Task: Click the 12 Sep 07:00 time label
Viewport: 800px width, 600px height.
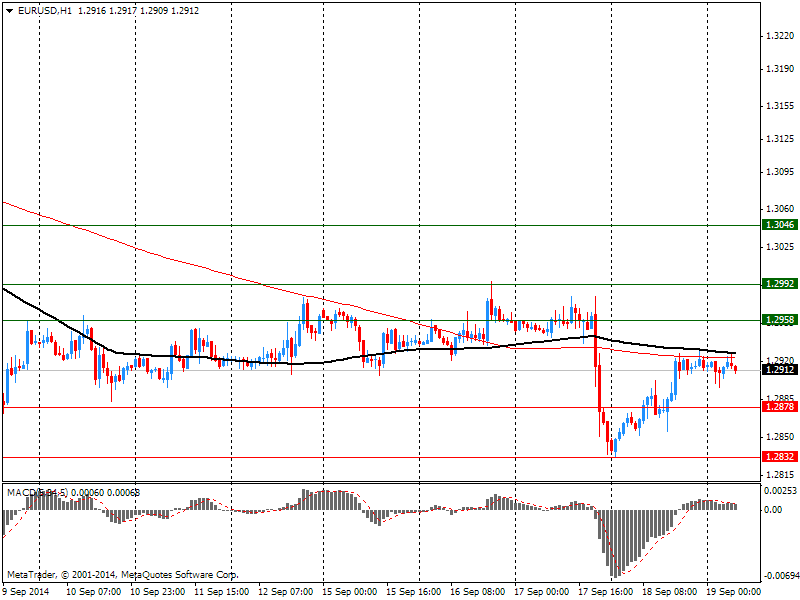Action: tap(286, 592)
